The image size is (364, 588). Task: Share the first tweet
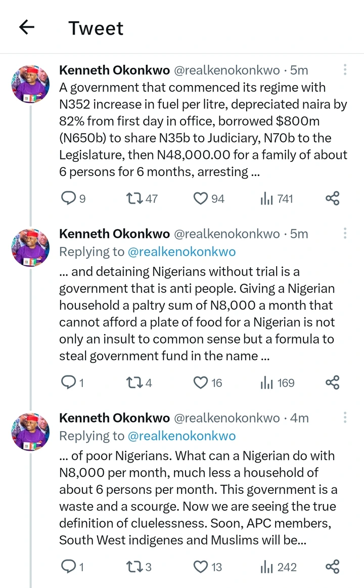[x=332, y=198]
